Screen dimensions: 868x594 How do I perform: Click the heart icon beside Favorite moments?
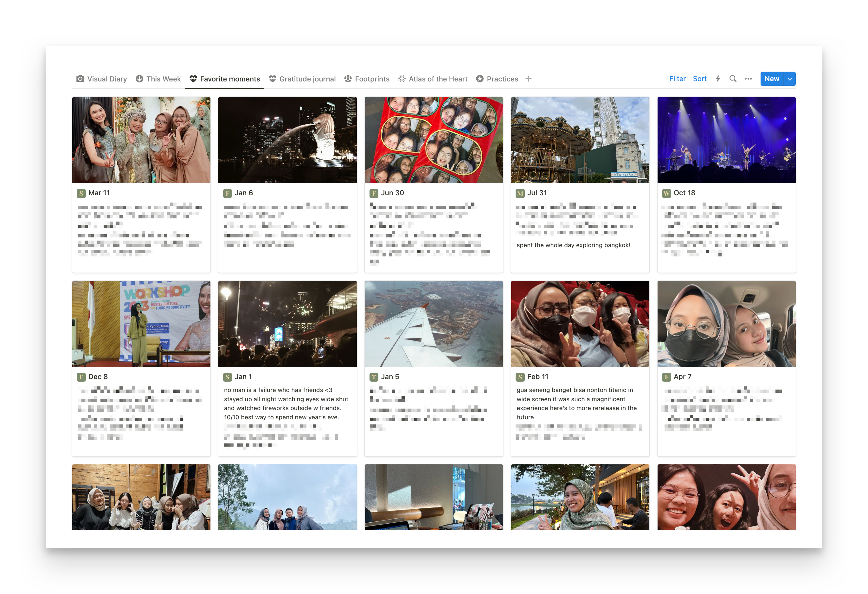pos(193,79)
